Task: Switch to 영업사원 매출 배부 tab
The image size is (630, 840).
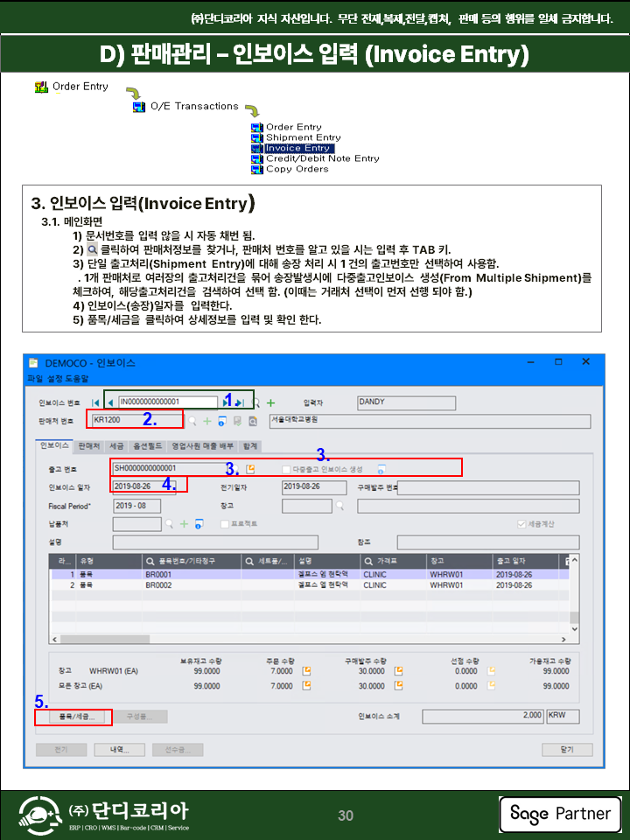Action: coord(202,446)
